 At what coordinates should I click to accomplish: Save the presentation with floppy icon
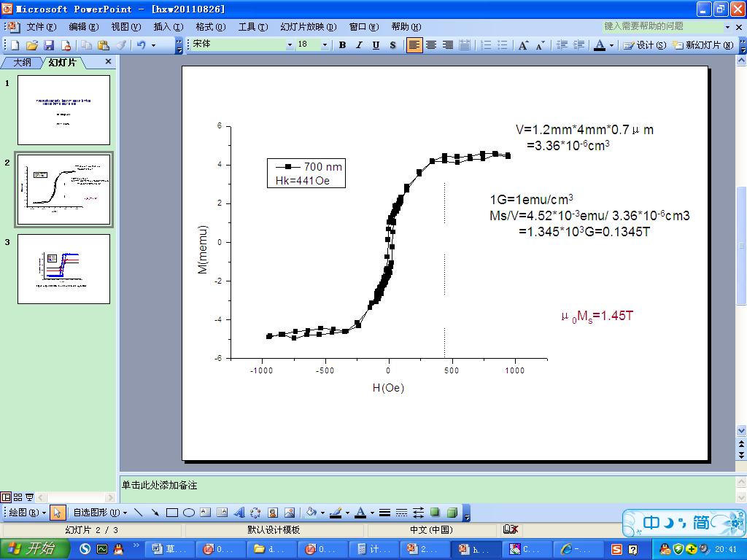click(x=49, y=45)
